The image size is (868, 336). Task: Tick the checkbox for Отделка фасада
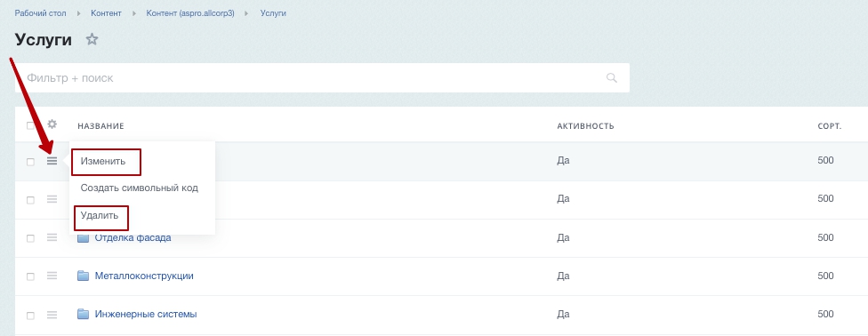point(30,238)
